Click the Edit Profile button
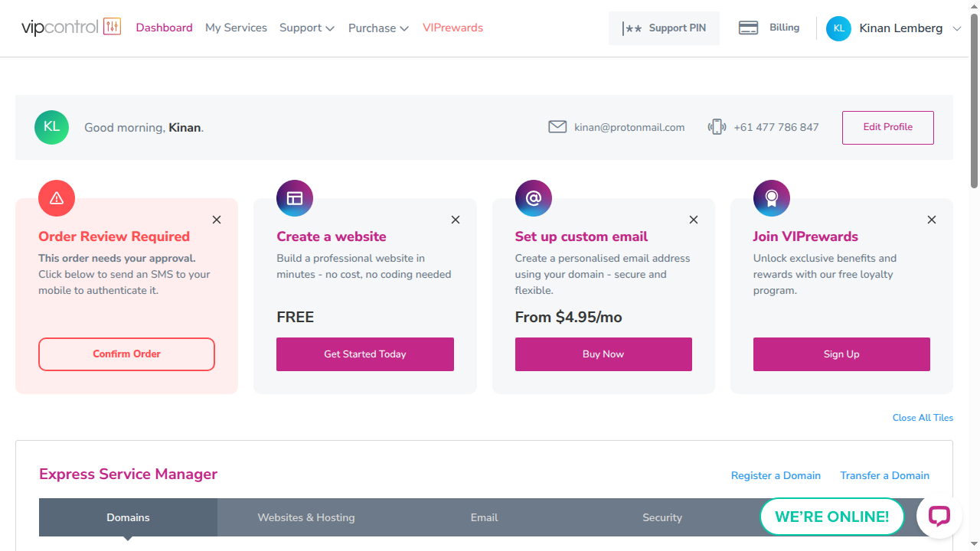 point(887,128)
